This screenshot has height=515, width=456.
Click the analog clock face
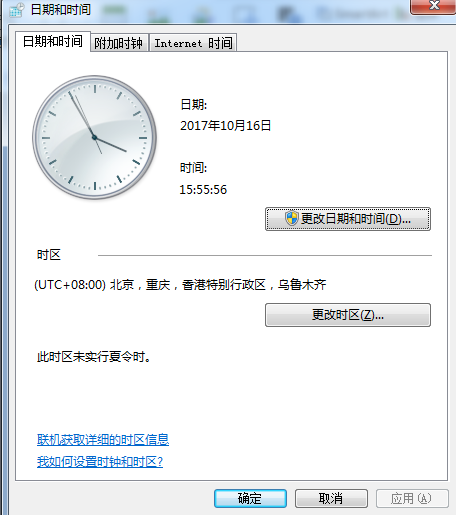[94, 137]
